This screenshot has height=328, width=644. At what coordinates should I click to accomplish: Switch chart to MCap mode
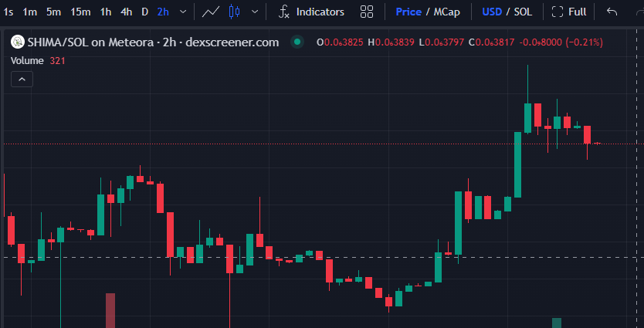447,12
